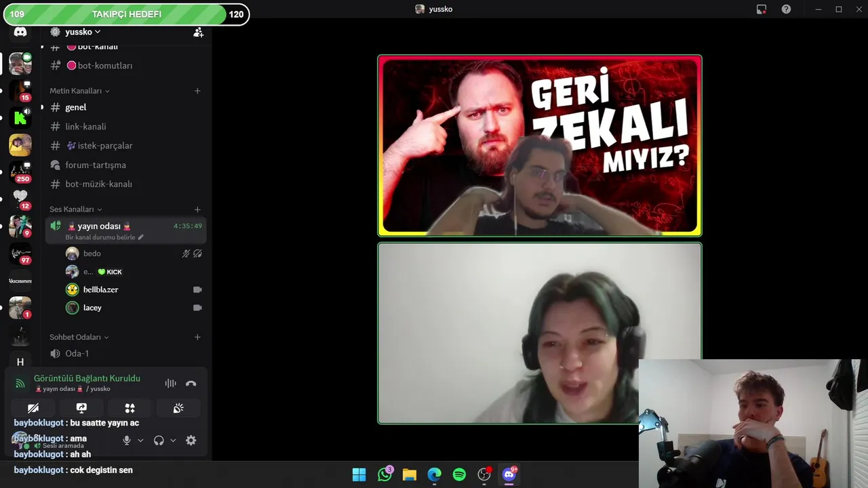Open File Explorer from the taskbar
Viewport: 868px width, 488px height.
click(x=409, y=474)
